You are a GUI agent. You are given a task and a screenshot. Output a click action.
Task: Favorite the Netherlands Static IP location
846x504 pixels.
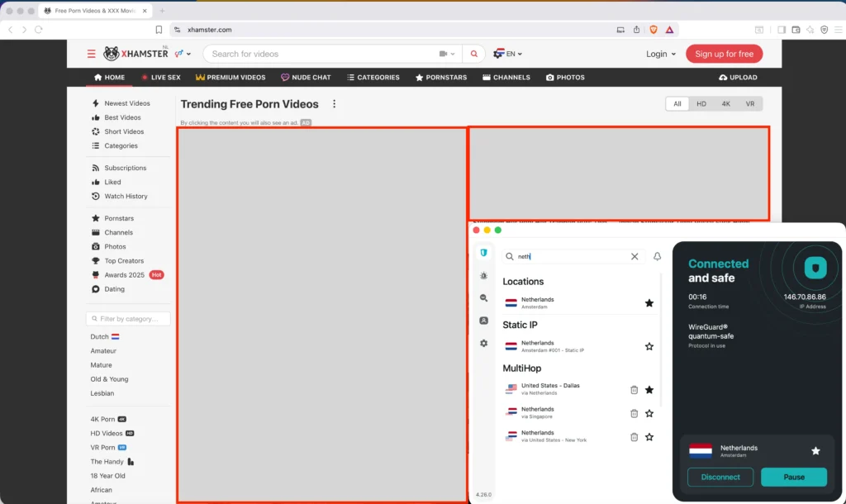pyautogui.click(x=649, y=346)
